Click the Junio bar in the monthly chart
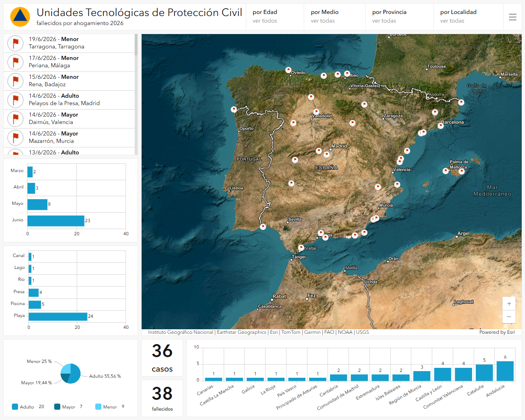This screenshot has height=420, width=525. click(56, 221)
